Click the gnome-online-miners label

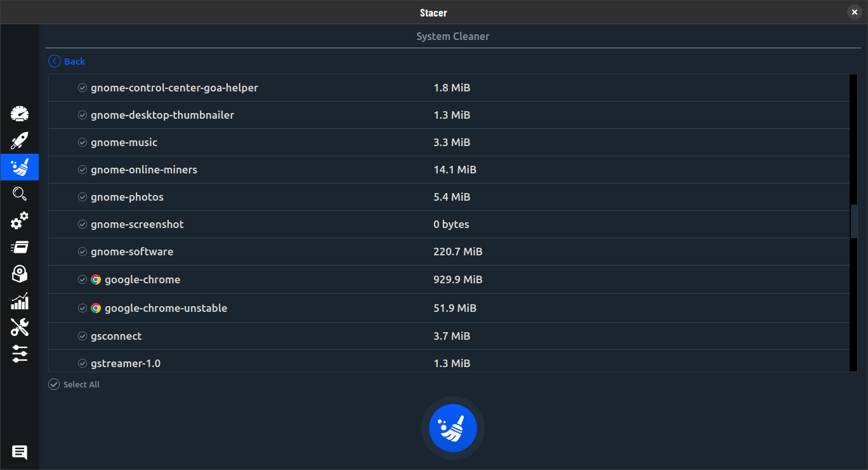click(144, 170)
